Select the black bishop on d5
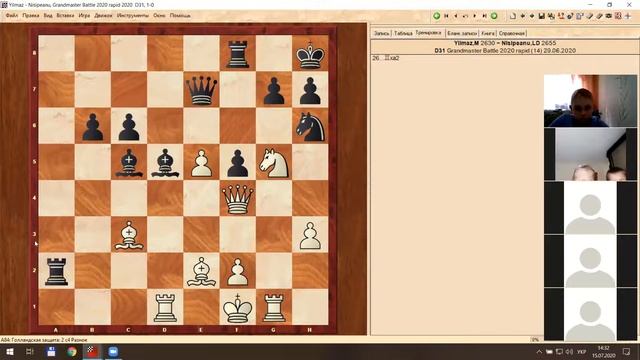 pos(165,162)
